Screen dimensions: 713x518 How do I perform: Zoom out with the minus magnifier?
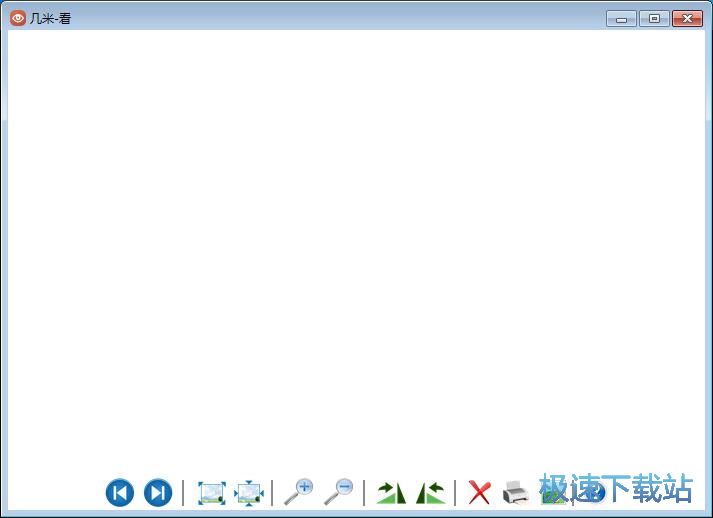pyautogui.click(x=338, y=492)
